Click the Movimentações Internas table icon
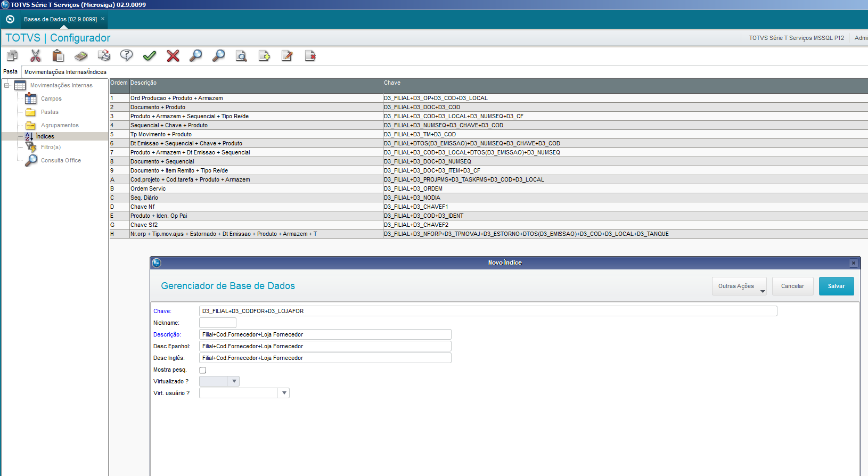Screen dimensions: 868x476 coord(20,85)
